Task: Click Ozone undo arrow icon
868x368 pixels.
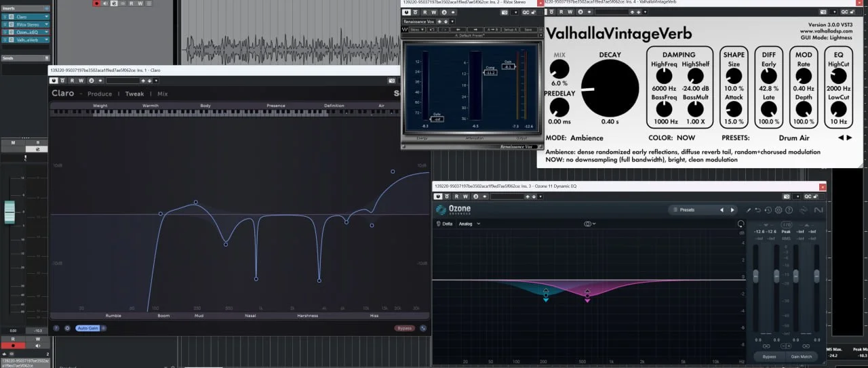Action: [757, 210]
